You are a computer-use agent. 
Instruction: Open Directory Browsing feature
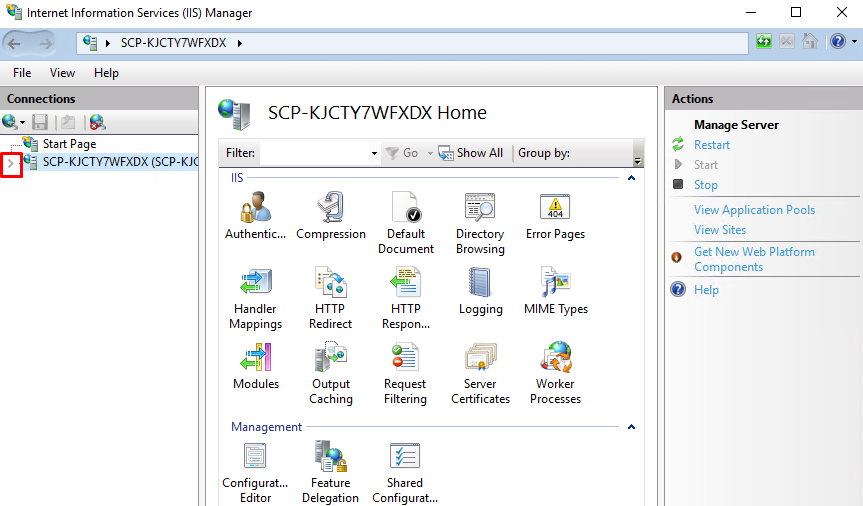480,223
